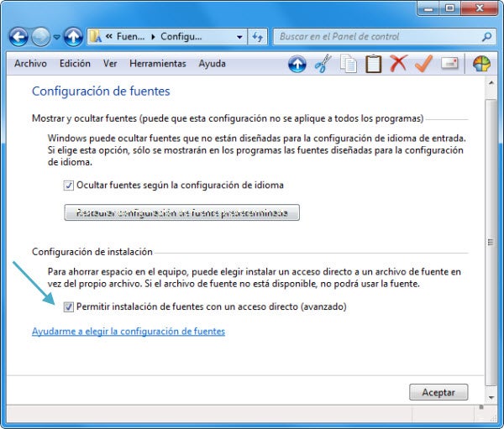Click the orange checkmark icon
Viewport: 504px width, 429px height.
[423, 64]
